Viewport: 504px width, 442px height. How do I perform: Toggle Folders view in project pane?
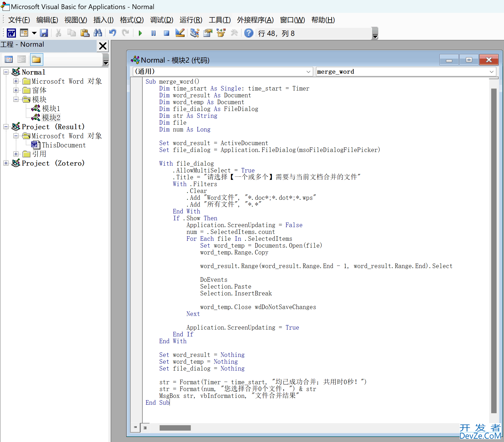click(36, 59)
